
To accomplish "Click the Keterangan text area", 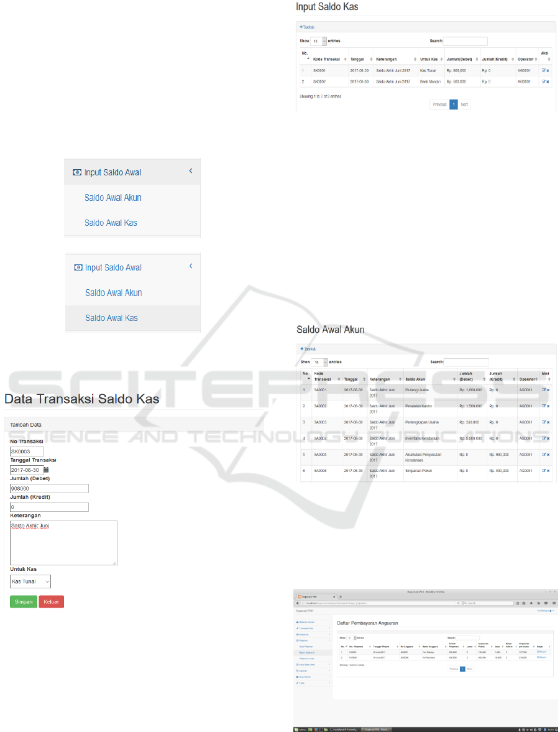I will pos(63,542).
